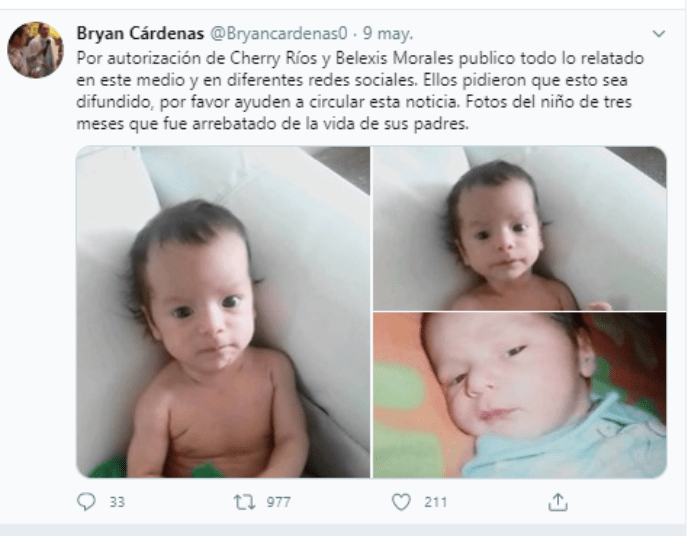Click the 33 replies count

pos(117,502)
